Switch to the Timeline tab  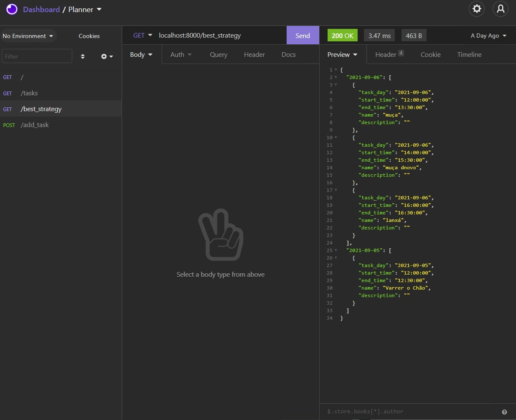click(x=469, y=54)
